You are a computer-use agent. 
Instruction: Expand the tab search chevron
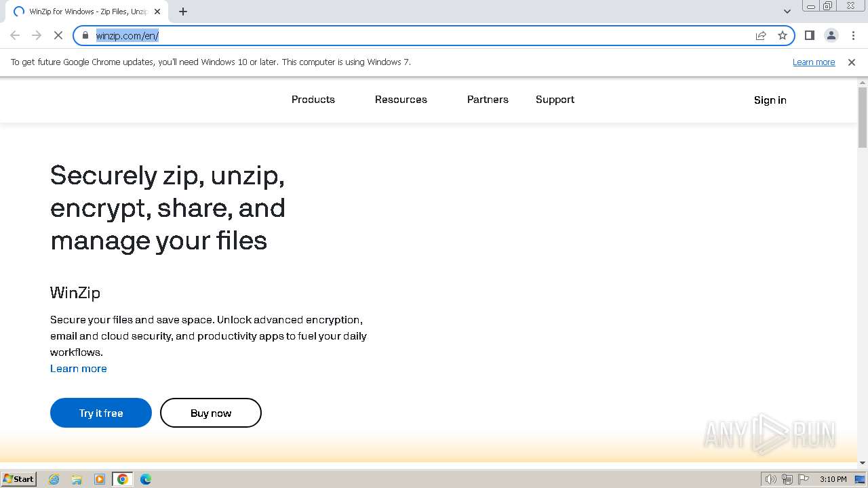(x=787, y=12)
